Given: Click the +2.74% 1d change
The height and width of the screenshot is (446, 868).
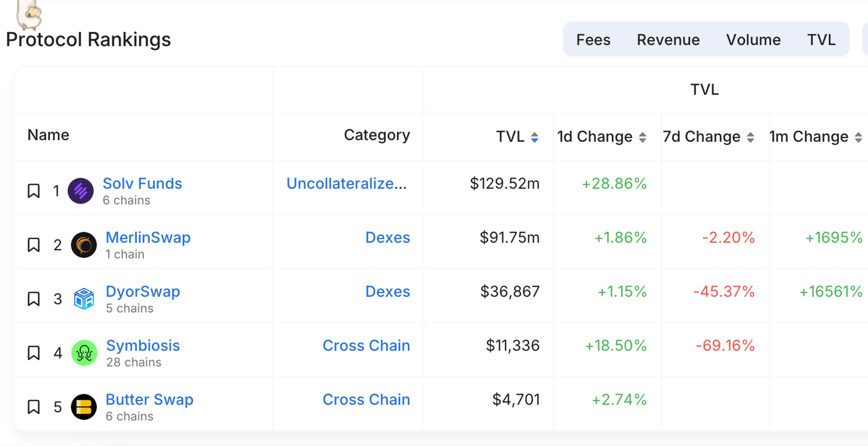Looking at the screenshot, I should point(619,400).
